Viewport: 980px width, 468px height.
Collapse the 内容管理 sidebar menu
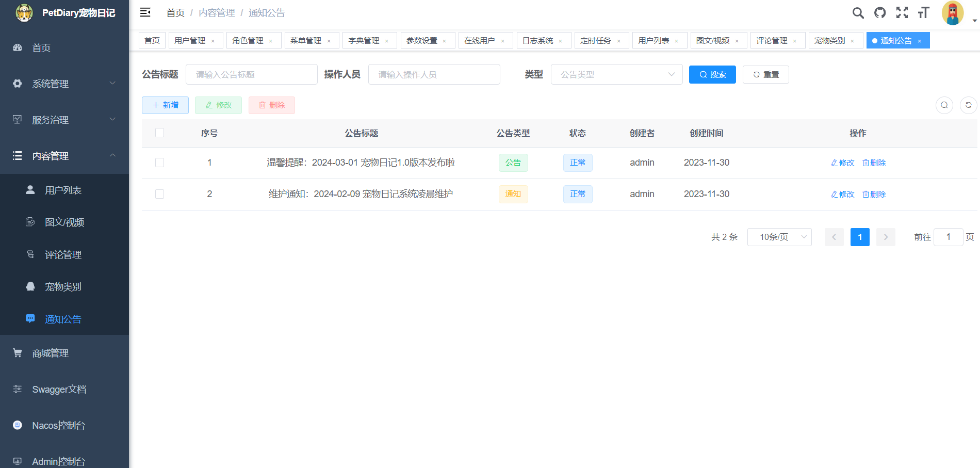pos(64,156)
